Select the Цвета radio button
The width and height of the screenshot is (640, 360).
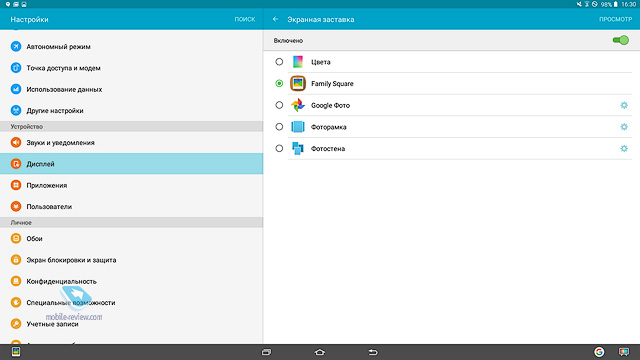click(279, 62)
